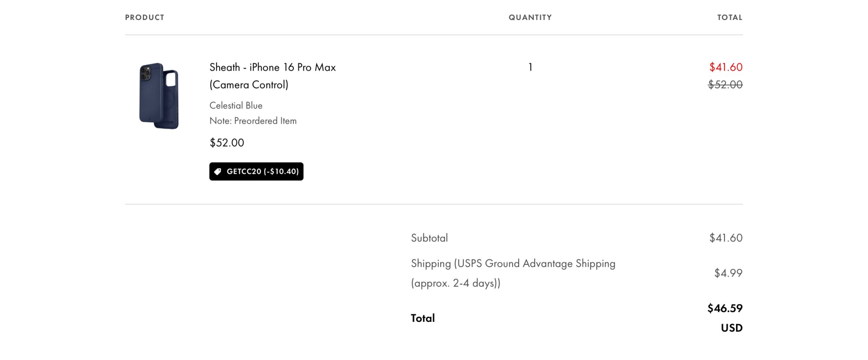Screen dimensions: 868x360
Task: Click the $52.00 unit price below the note
Action: coord(227,143)
